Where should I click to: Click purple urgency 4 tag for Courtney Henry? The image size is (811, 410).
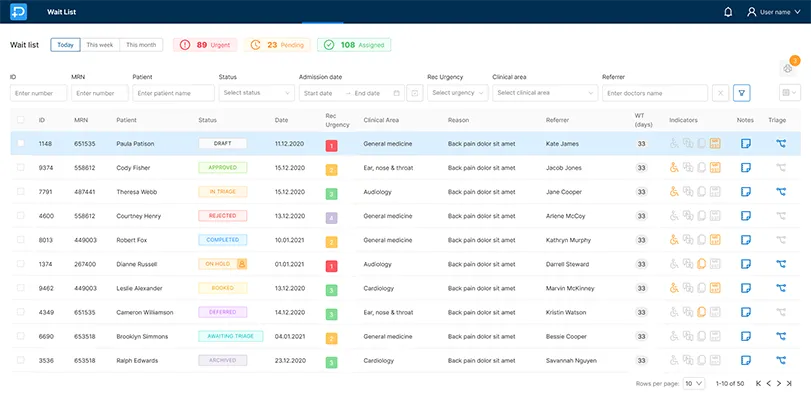(x=332, y=218)
